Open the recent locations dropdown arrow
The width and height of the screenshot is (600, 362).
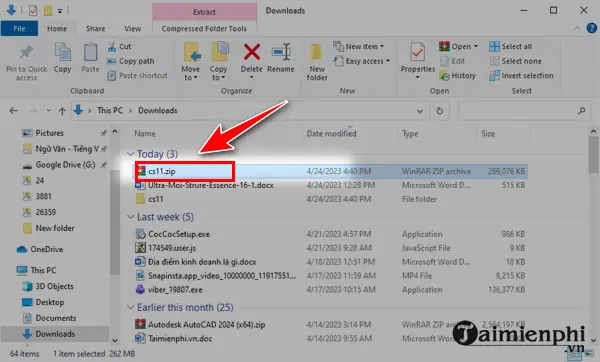pyautogui.click(x=49, y=111)
